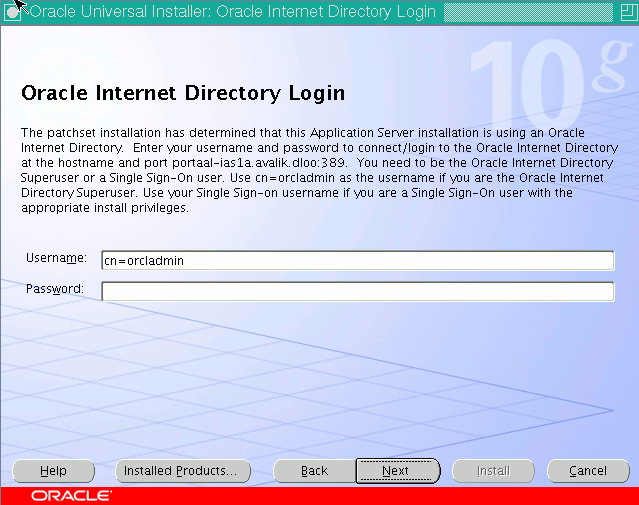Open the window menu icon in title bar

tap(13, 12)
